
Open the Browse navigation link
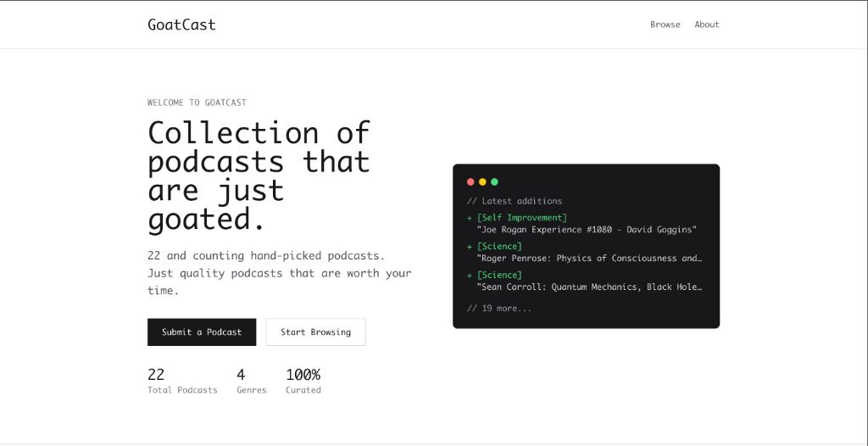click(x=665, y=25)
